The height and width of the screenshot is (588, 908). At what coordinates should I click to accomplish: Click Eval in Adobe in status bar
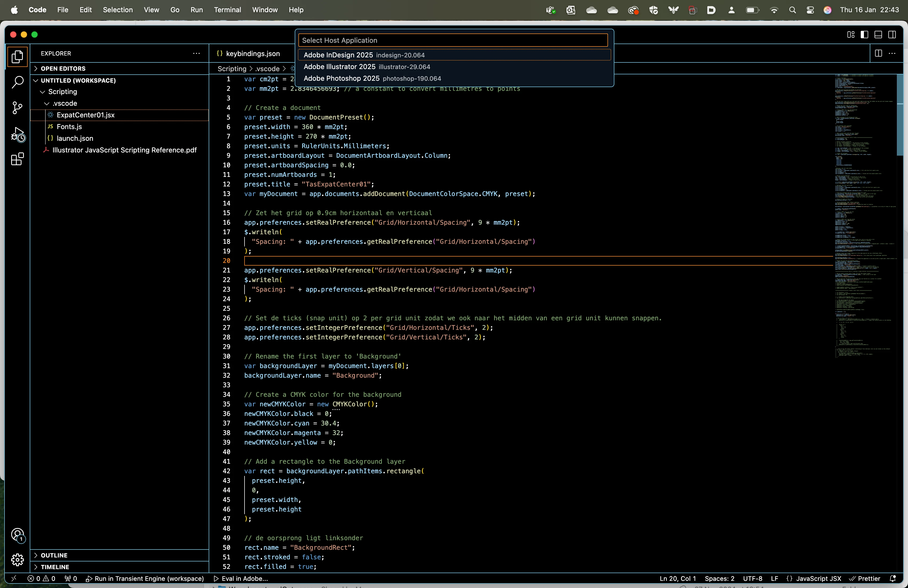pyautogui.click(x=241, y=578)
